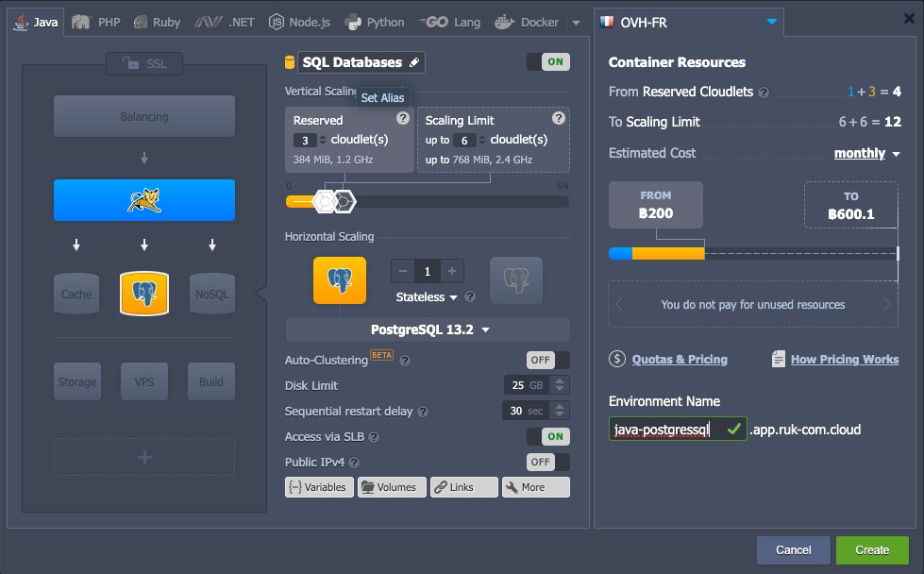Select the PostgreSQL database node in topology
The image size is (924, 574).
click(144, 294)
